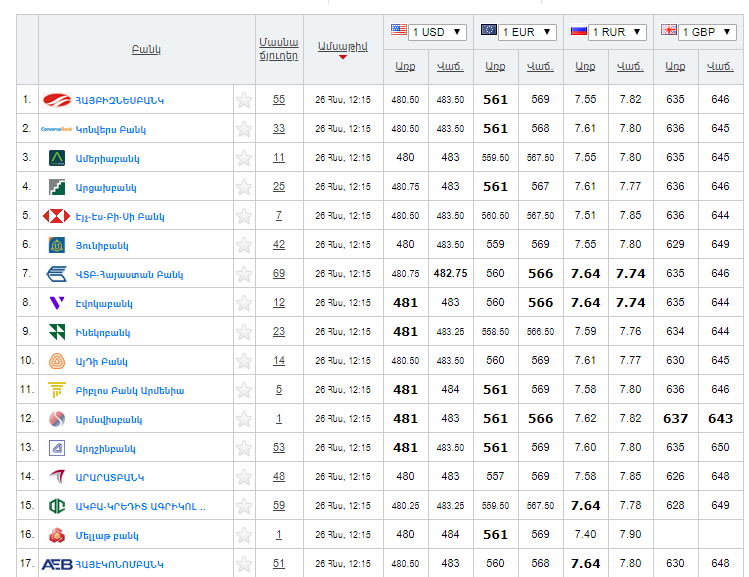This screenshot has width=749, height=577.
Task: Sort by USD Վաճ. sell column header
Action: (450, 67)
